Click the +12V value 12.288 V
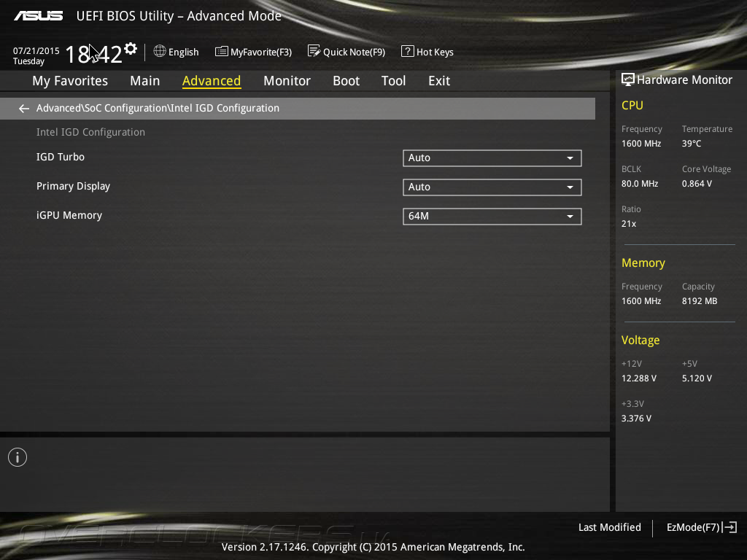 (x=639, y=378)
